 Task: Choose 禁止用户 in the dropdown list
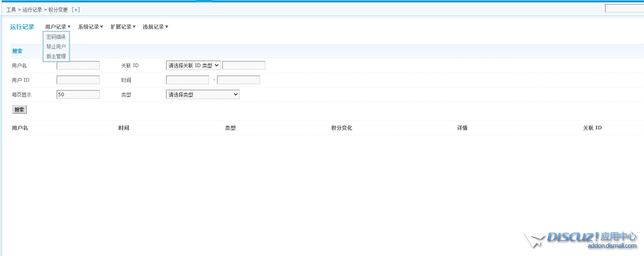pyautogui.click(x=56, y=47)
